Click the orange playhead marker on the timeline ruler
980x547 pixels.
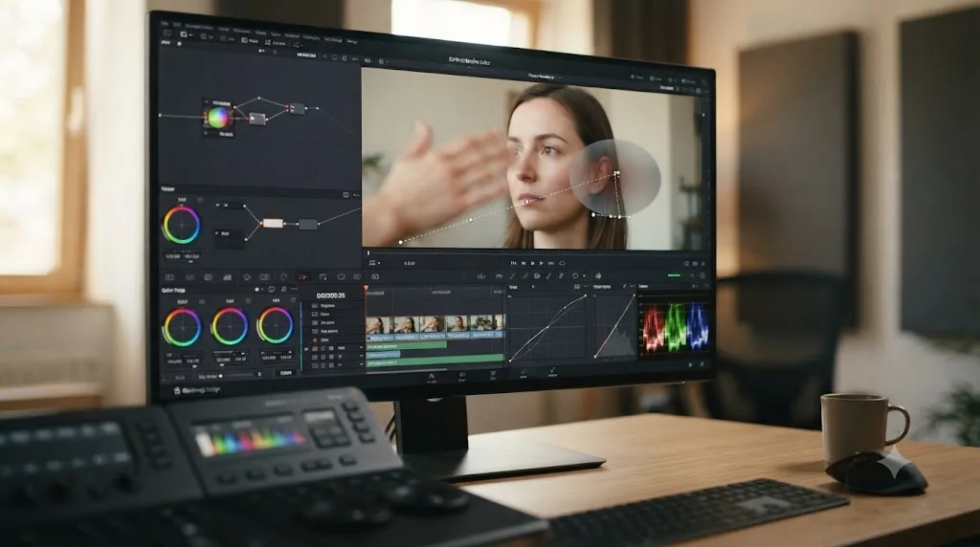click(x=366, y=287)
